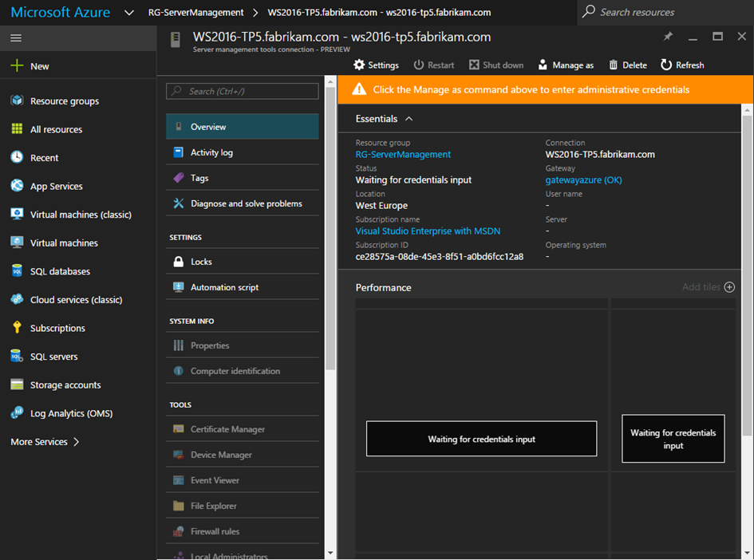Screen dimensions: 754x560
Task: Click the Delete trash can icon
Action: point(613,65)
